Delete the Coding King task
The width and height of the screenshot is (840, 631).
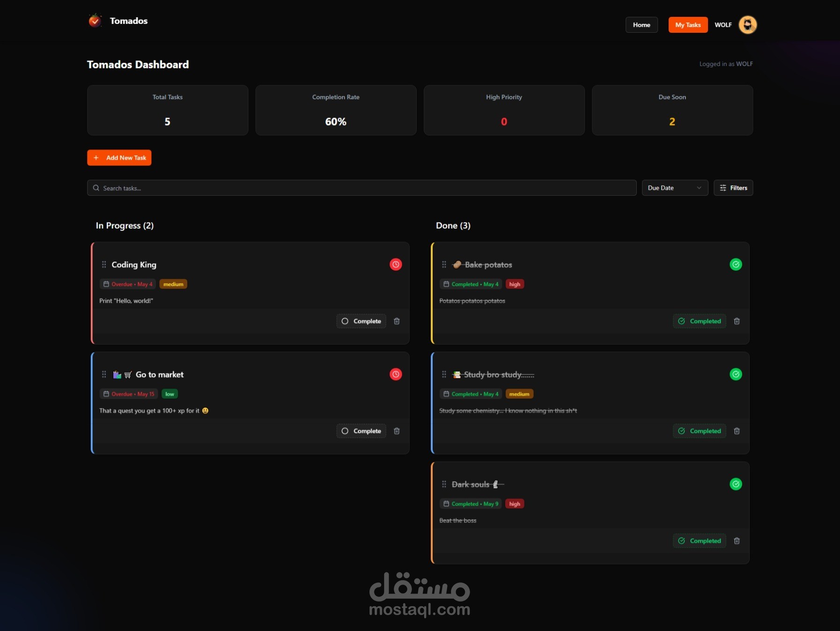tap(397, 321)
